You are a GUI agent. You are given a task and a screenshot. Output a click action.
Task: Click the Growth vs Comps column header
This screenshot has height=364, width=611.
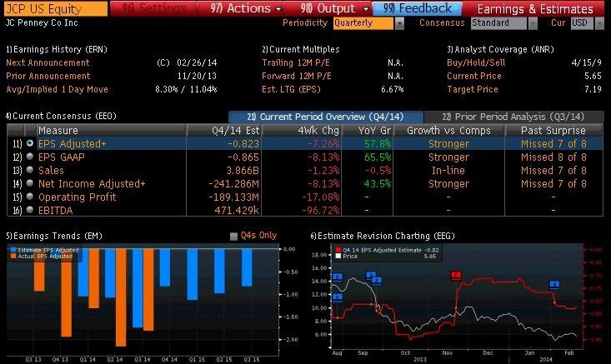(x=449, y=131)
